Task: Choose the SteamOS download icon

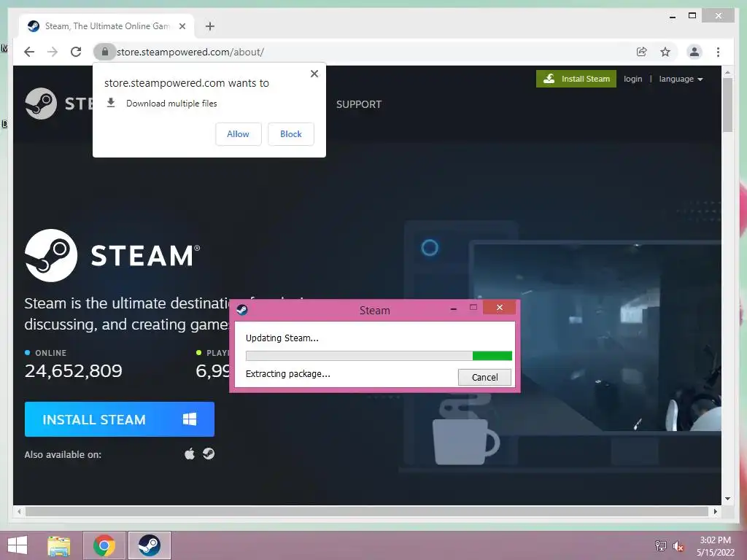Action: coord(209,454)
